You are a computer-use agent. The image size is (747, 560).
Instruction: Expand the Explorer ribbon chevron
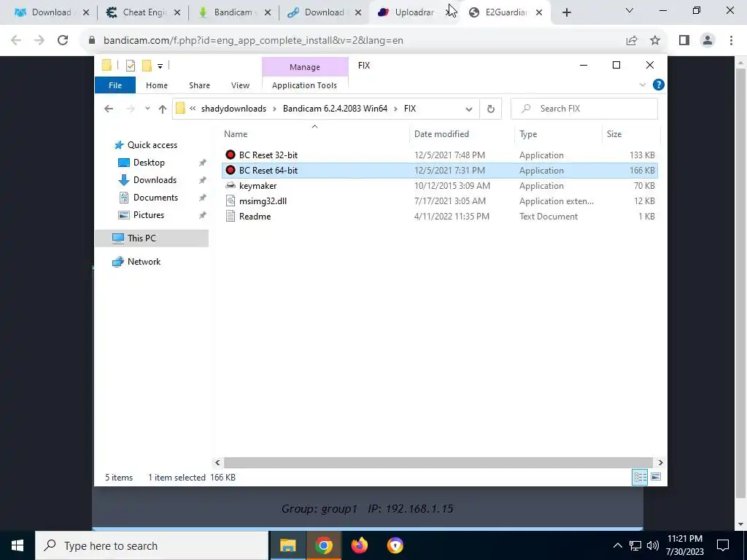[642, 85]
